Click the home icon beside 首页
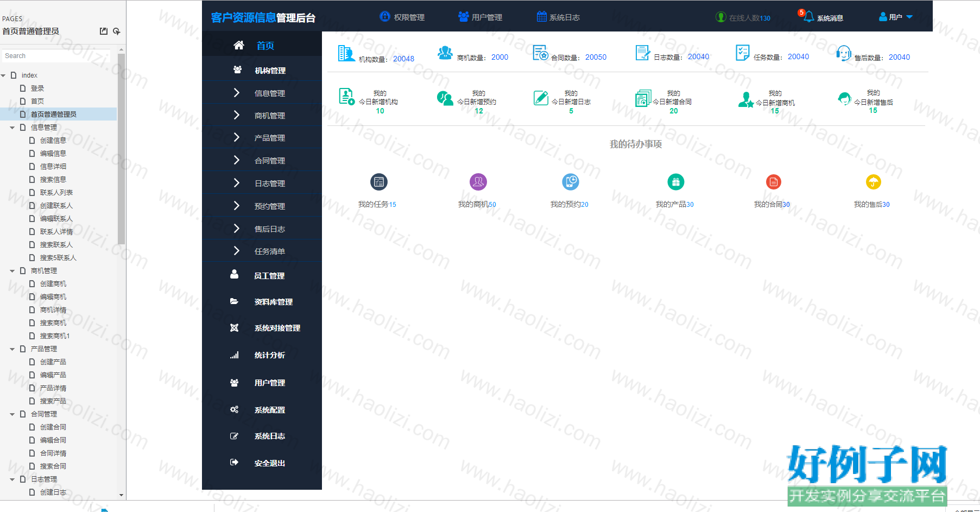 click(x=239, y=45)
